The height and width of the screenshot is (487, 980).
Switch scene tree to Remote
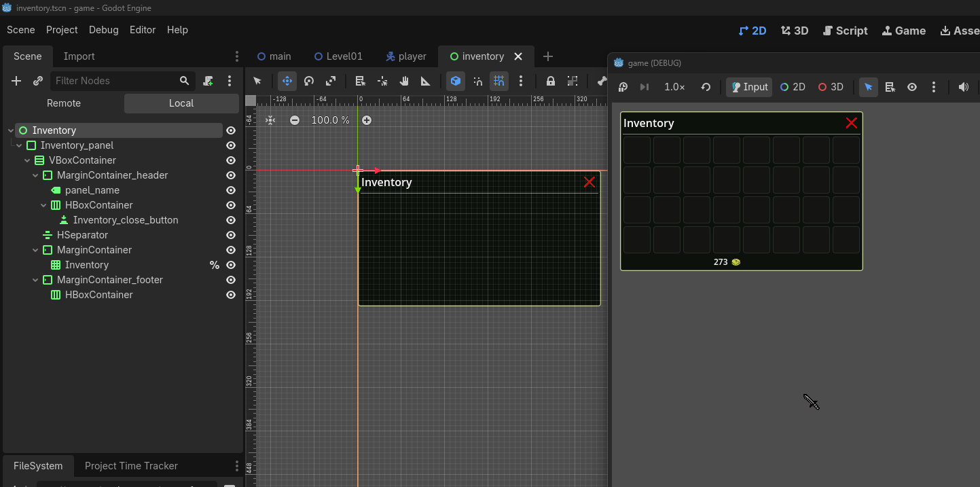point(64,103)
